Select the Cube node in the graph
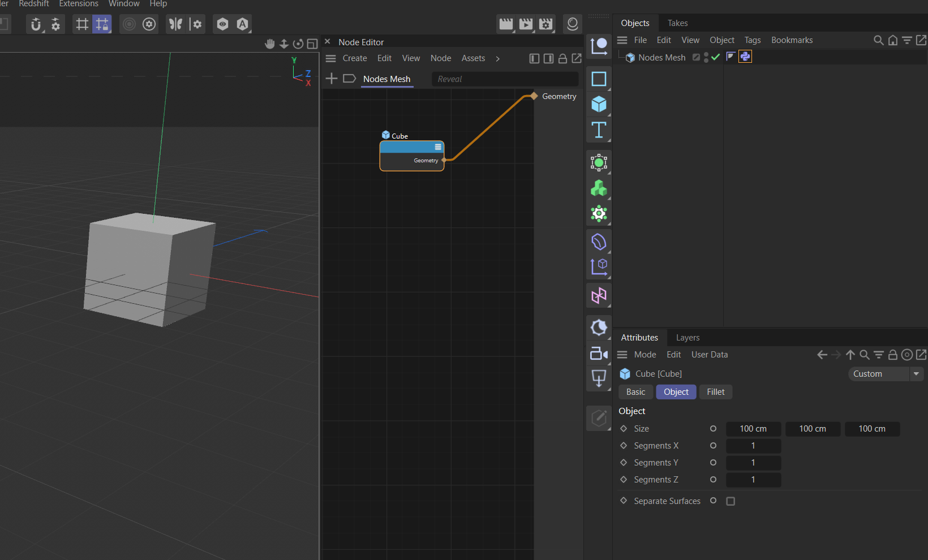The height and width of the screenshot is (560, 928). pos(412,156)
